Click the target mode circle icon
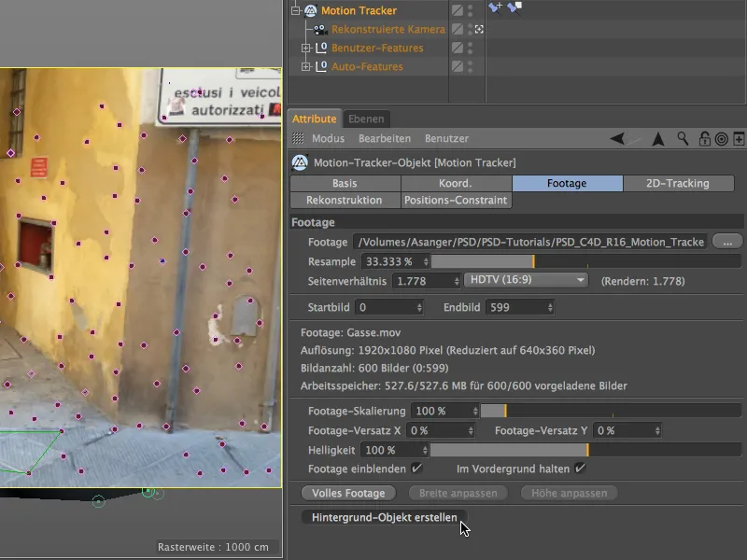The image size is (747, 560). click(721, 138)
